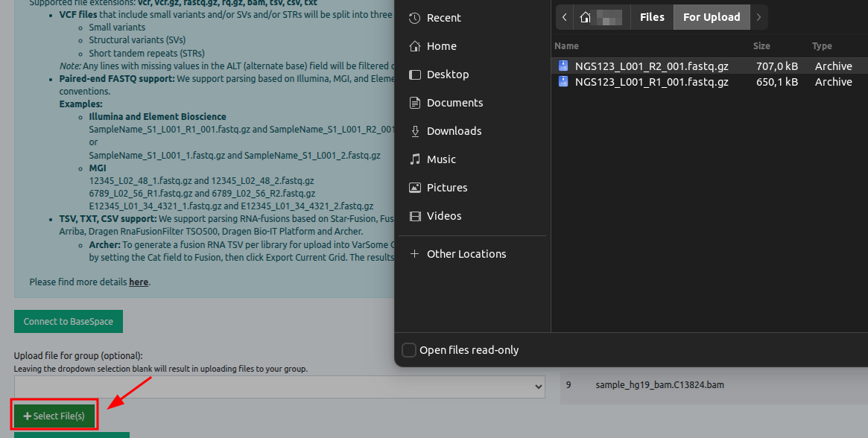This screenshot has height=438, width=868.
Task: Open the Recent files location
Action: (443, 18)
